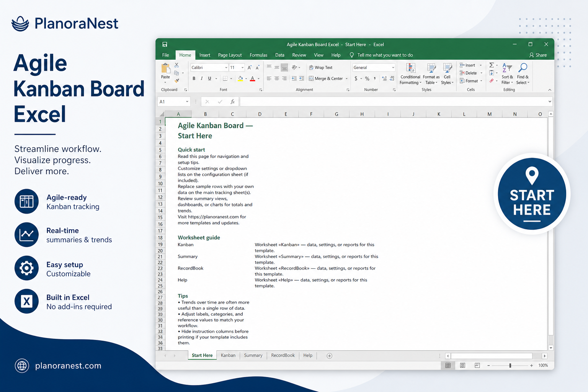The width and height of the screenshot is (588, 392).
Task: Open the Font Color dropdown arrow
Action: click(x=258, y=78)
